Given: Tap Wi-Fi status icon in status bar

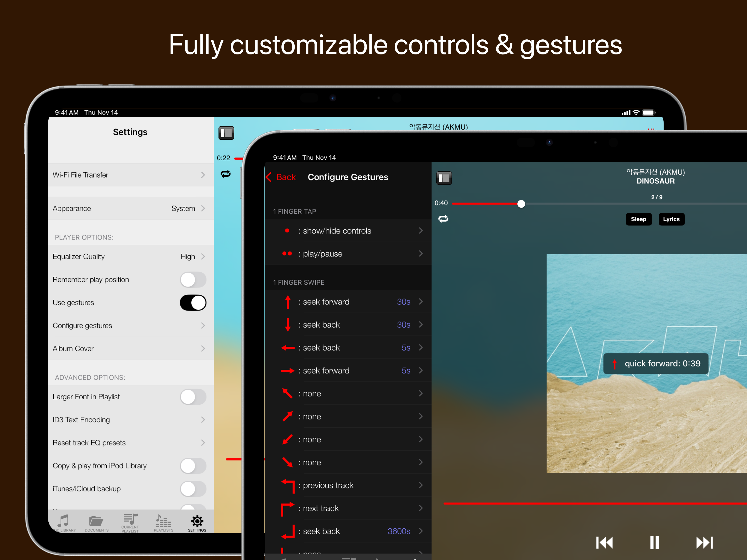Looking at the screenshot, I should point(636,112).
